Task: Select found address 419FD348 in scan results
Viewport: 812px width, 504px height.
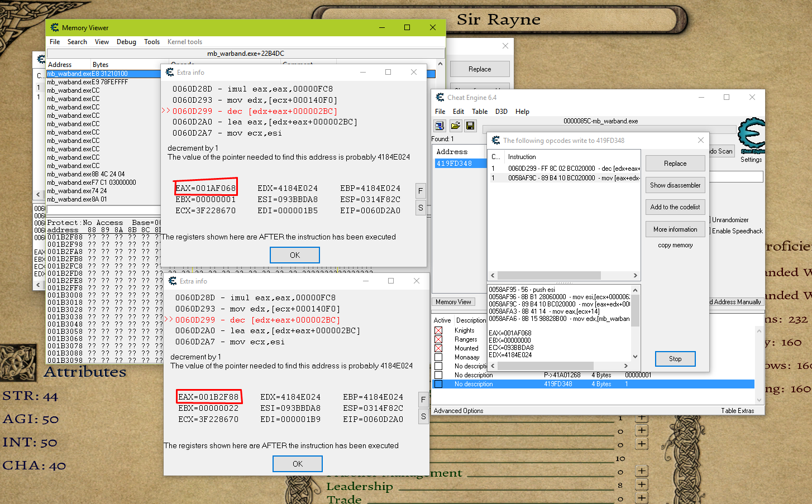Action: tap(460, 164)
